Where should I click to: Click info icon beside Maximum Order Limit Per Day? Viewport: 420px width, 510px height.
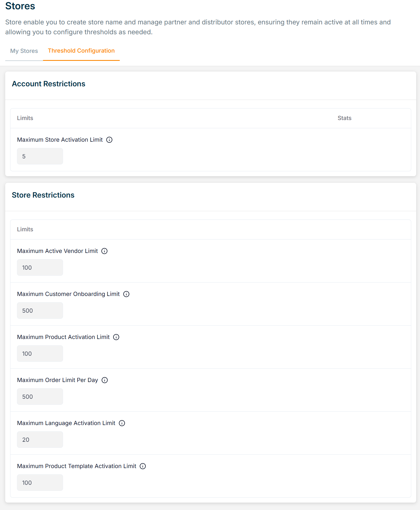pos(105,380)
